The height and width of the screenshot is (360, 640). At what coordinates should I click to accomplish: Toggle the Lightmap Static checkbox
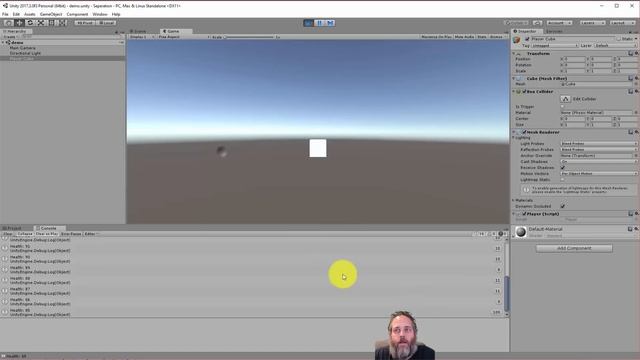tap(563, 179)
